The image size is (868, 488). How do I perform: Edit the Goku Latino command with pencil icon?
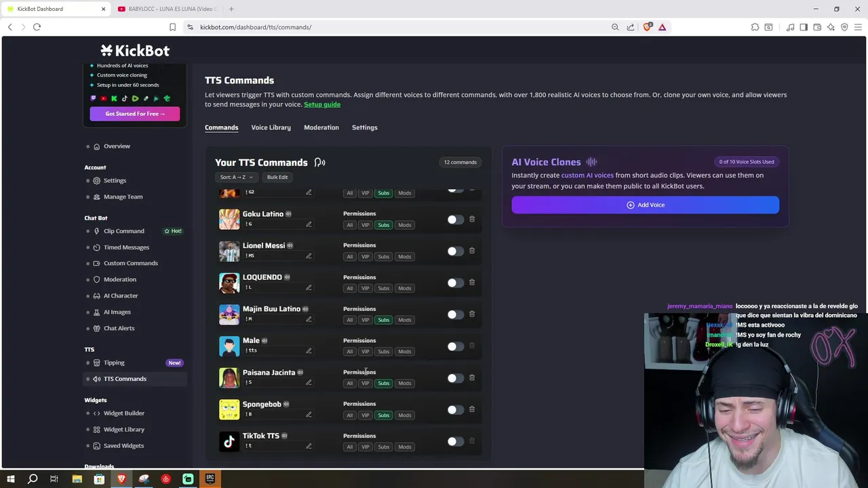(309, 224)
